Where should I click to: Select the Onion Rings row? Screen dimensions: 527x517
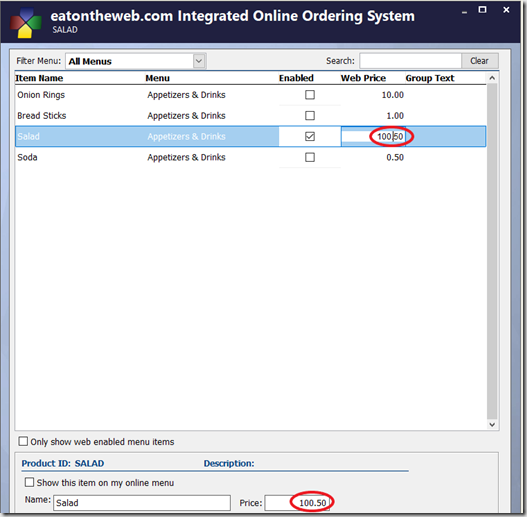[250, 95]
